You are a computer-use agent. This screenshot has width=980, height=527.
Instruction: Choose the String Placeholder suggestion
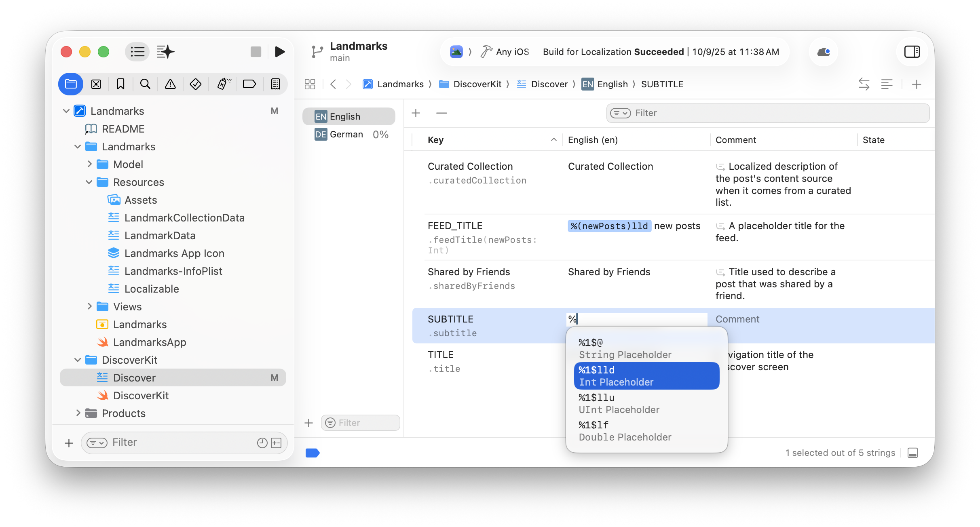(x=646, y=348)
